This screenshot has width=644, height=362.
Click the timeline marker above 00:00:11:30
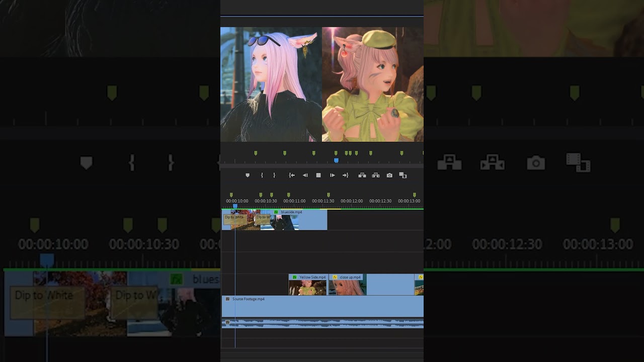click(x=329, y=195)
